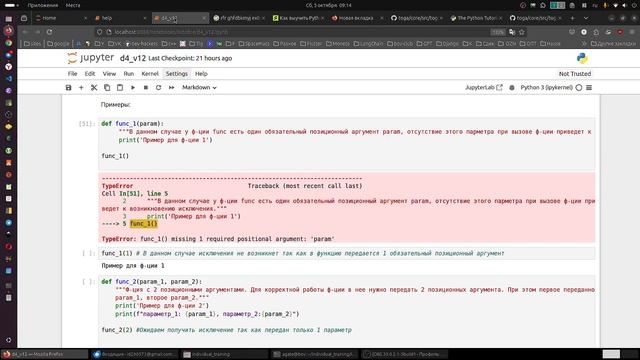Open Места menu in top panel
The height and width of the screenshot is (360, 640).
pos(73,5)
